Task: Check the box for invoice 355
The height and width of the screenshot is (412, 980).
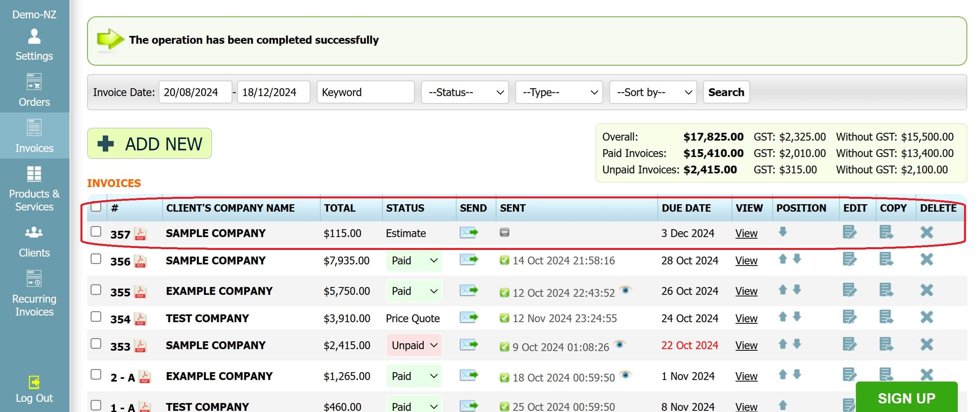Action: click(96, 290)
